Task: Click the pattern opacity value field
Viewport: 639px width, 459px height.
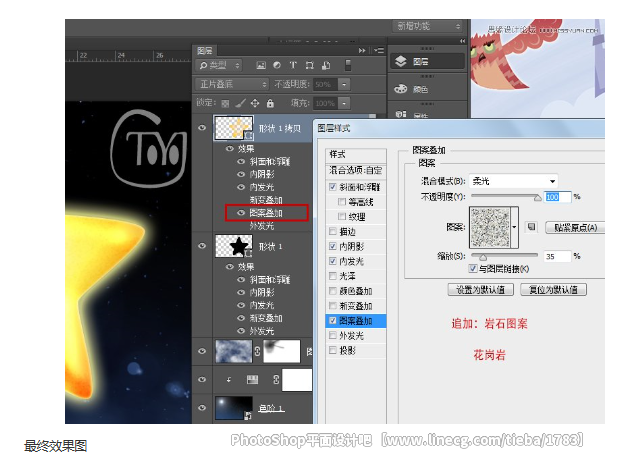Action: click(557, 197)
